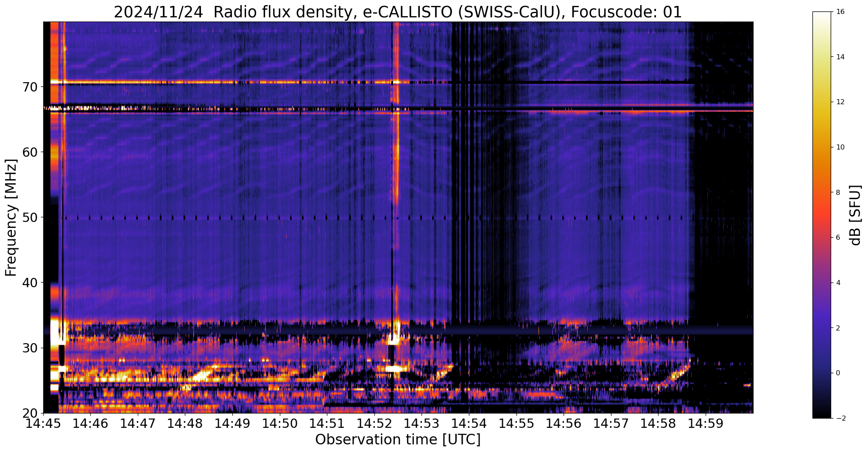Click the 'Frequency [MHz]' axis label
This screenshot has height=452, width=868.
pos(11,217)
